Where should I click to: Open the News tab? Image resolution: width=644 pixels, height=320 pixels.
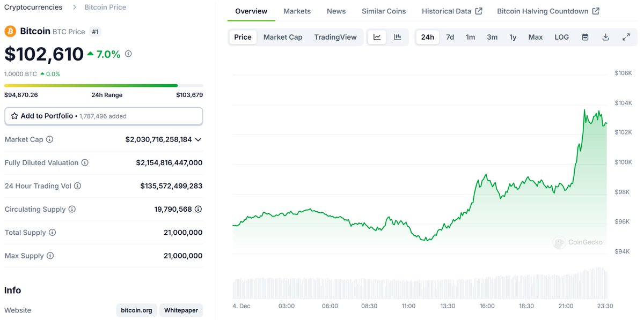point(336,11)
